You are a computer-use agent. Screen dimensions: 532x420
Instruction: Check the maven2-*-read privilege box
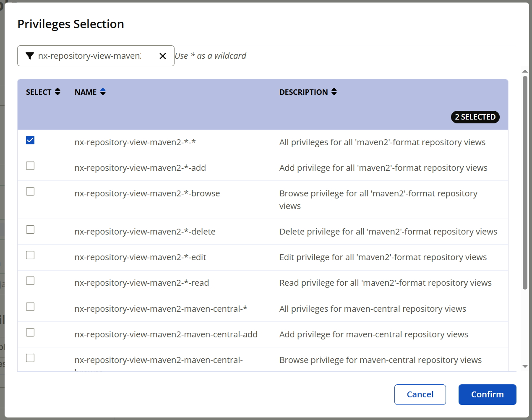pyautogui.click(x=30, y=281)
